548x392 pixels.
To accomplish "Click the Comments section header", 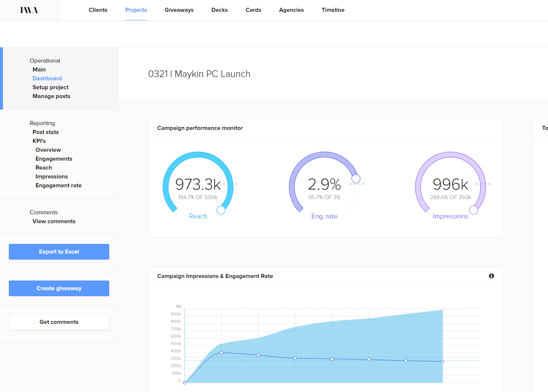I will pos(44,212).
